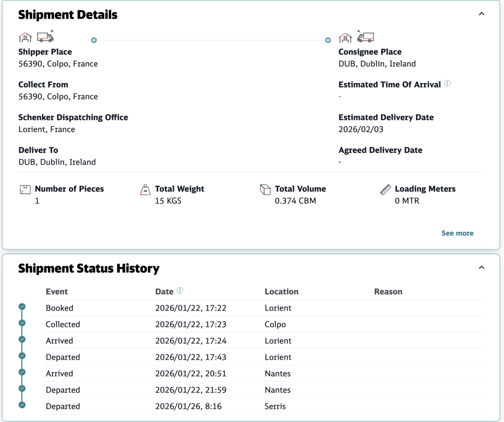Click the route end point dot
This screenshot has height=422, width=504.
click(328, 40)
